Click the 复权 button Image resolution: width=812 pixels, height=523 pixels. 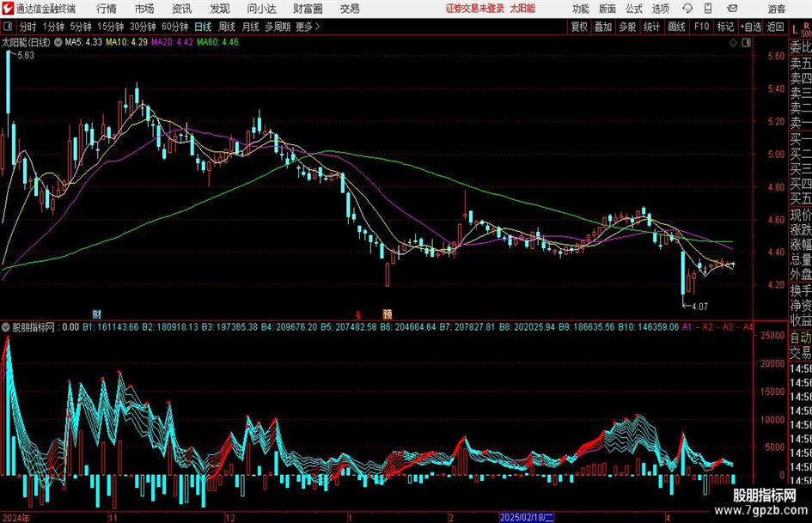pos(579,27)
